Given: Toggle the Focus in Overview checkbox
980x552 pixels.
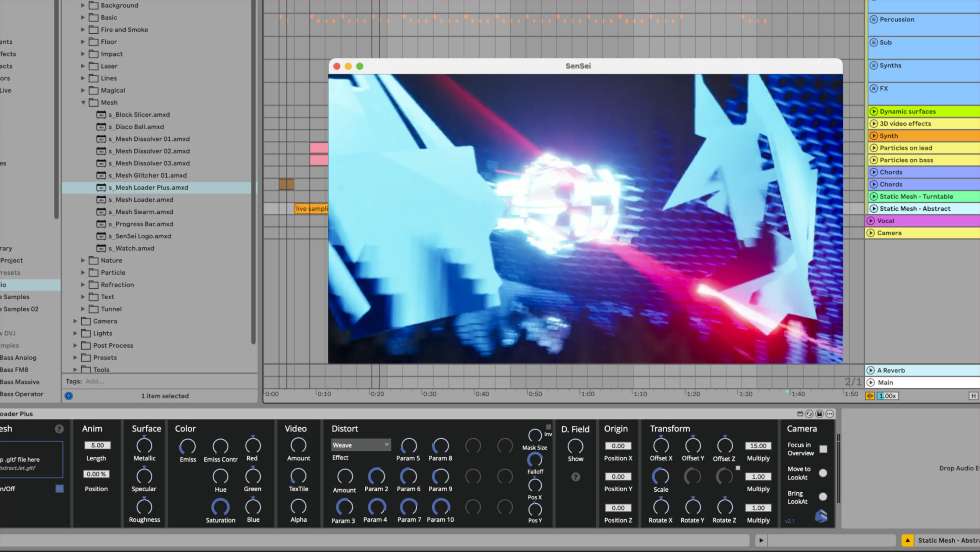Looking at the screenshot, I should 823,449.
